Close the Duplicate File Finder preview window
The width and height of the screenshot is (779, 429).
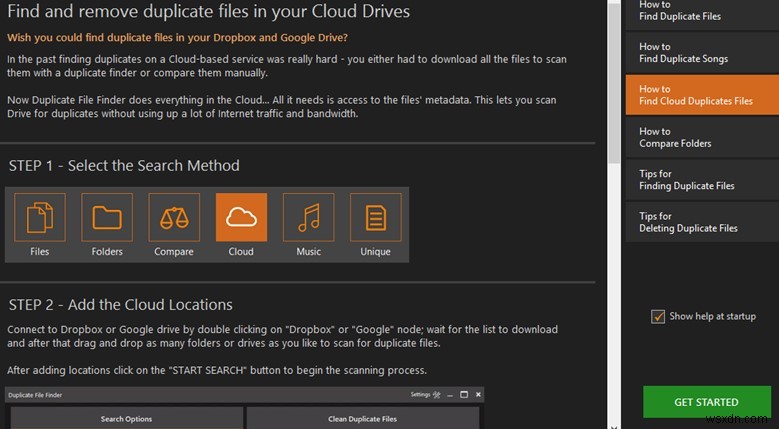click(x=479, y=396)
